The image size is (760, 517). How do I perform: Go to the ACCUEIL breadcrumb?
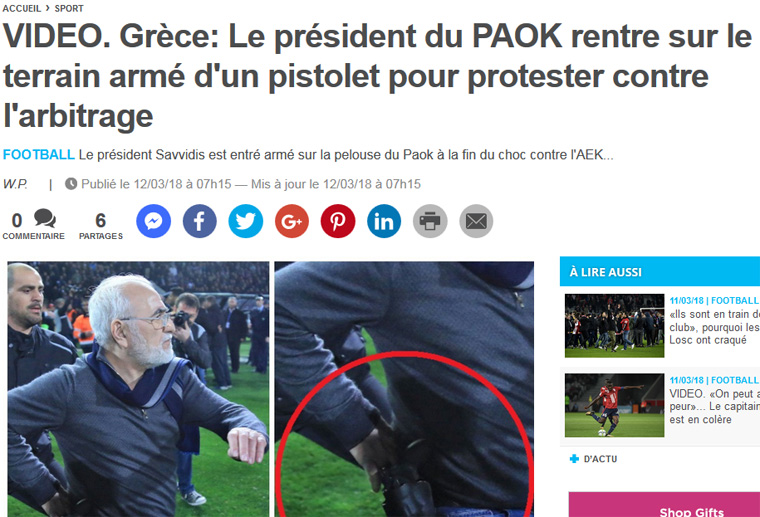point(22,8)
